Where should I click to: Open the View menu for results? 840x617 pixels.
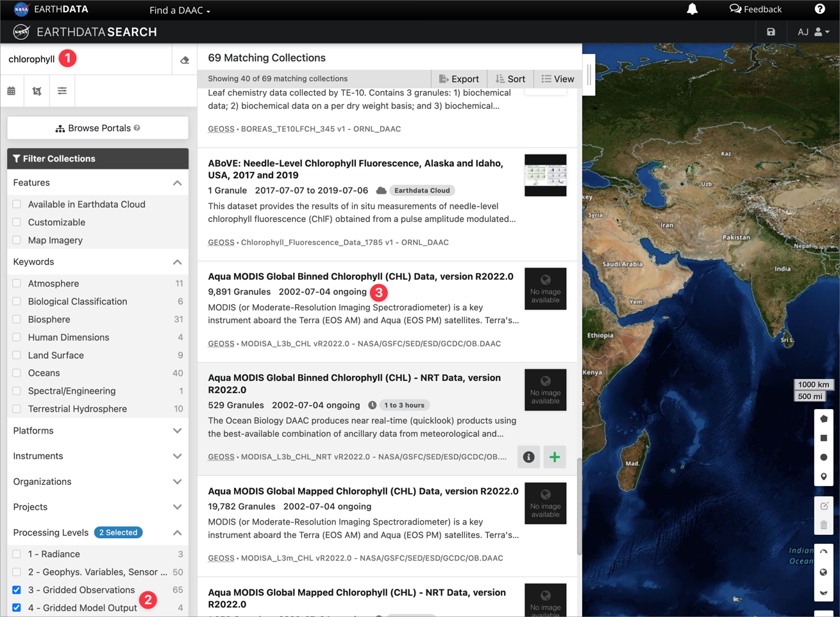[558, 79]
